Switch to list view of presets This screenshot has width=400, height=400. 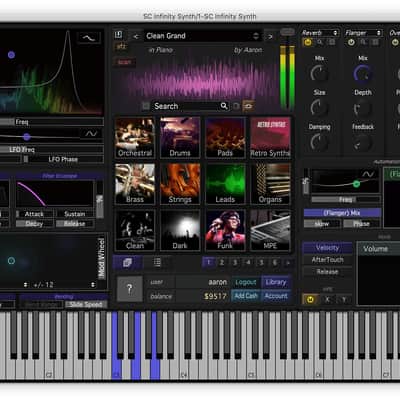click(x=157, y=263)
